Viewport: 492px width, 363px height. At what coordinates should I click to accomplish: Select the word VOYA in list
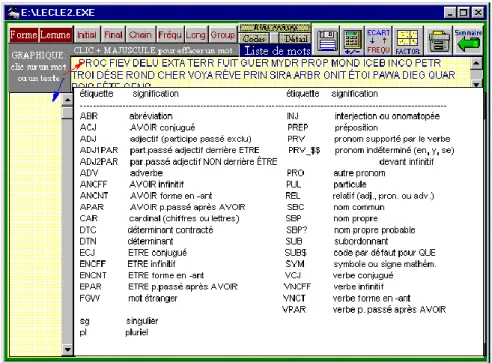click(x=200, y=75)
